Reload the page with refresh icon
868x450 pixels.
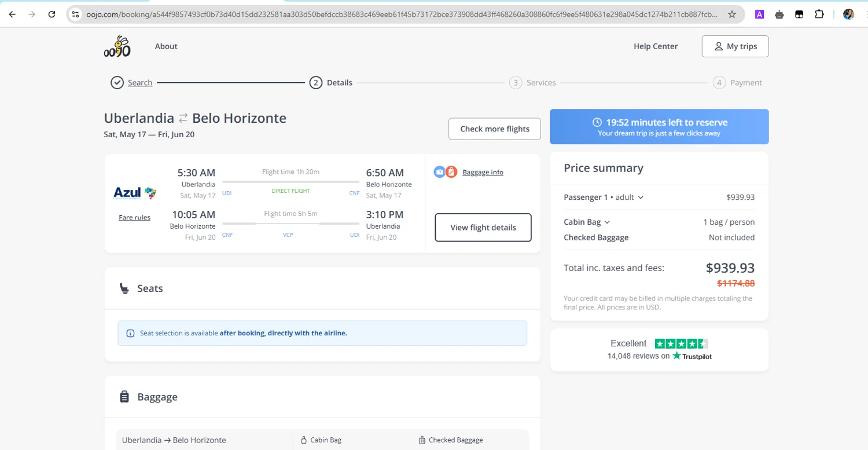[x=52, y=14]
